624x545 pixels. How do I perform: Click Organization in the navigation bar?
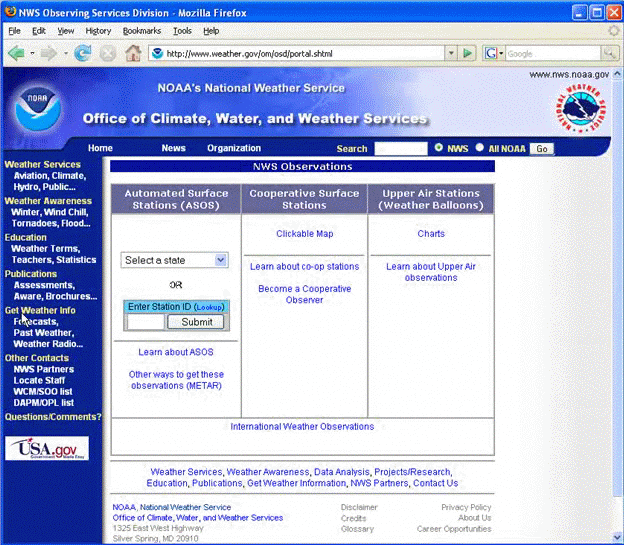[x=234, y=148]
